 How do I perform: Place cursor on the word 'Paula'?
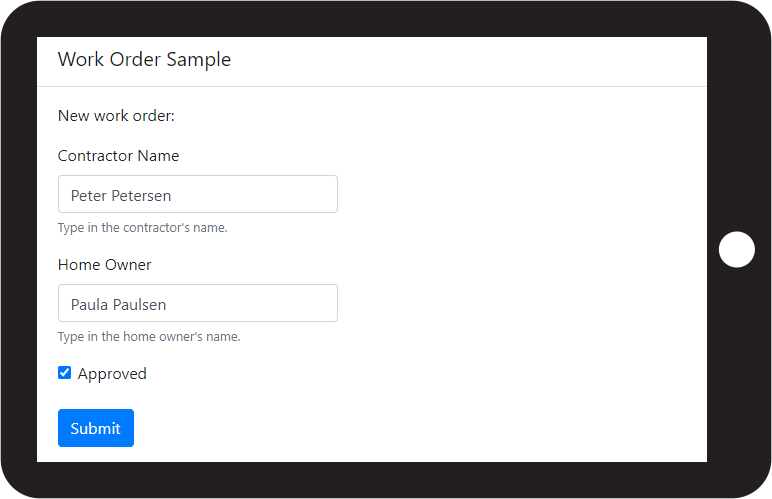[x=89, y=305]
